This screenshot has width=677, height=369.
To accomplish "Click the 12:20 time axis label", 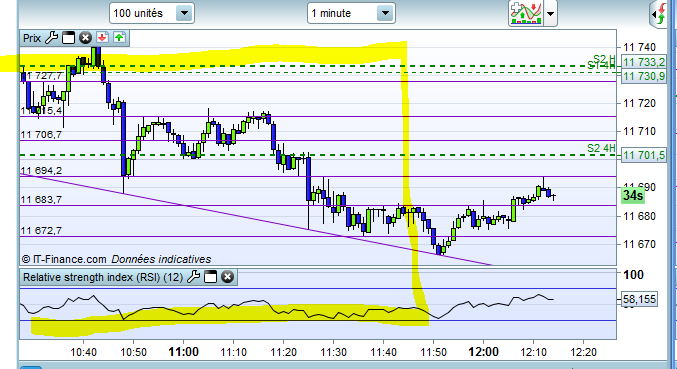I will pyautogui.click(x=583, y=352).
